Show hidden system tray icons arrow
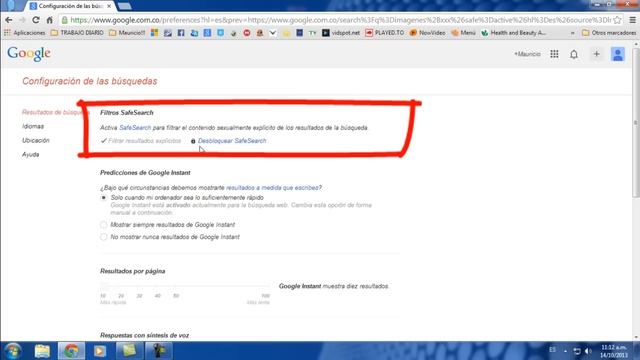640x360 pixels. pos(565,351)
